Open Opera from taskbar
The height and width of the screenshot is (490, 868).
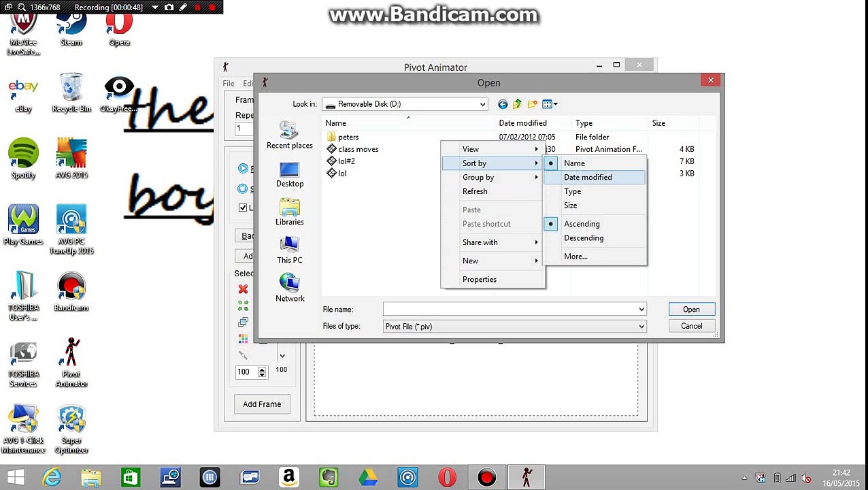pos(447,477)
